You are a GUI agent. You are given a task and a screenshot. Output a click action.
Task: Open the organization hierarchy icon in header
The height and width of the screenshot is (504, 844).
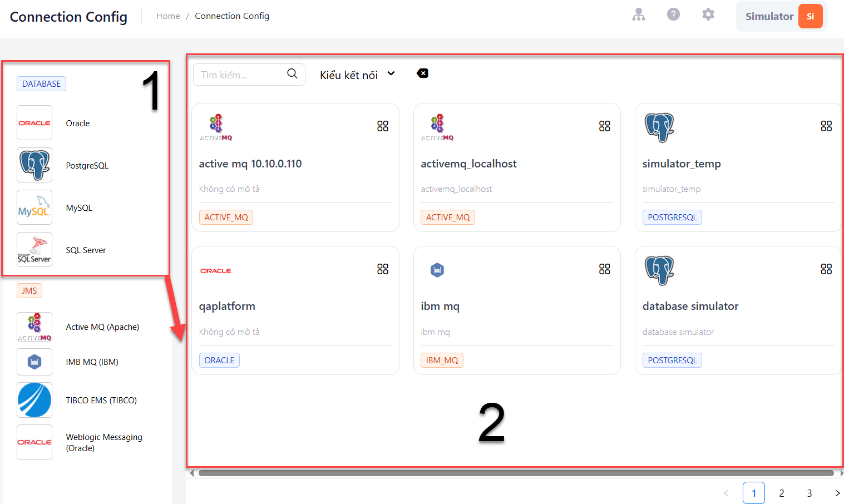coord(639,14)
